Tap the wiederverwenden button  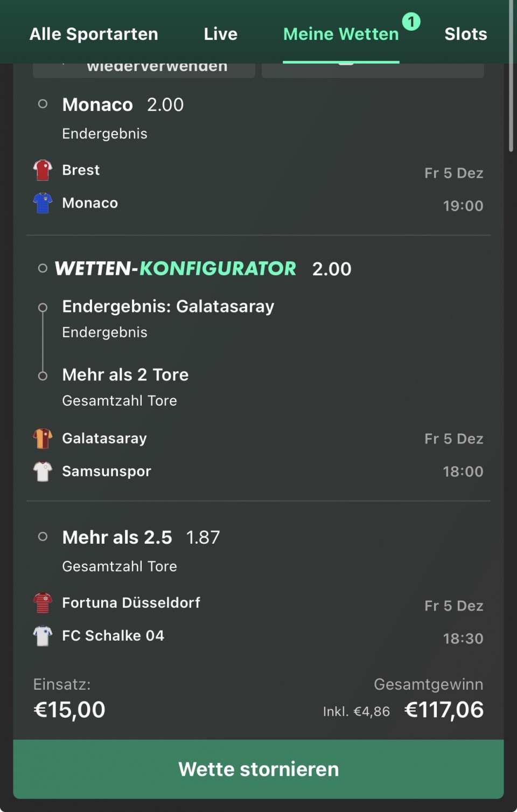click(x=144, y=69)
